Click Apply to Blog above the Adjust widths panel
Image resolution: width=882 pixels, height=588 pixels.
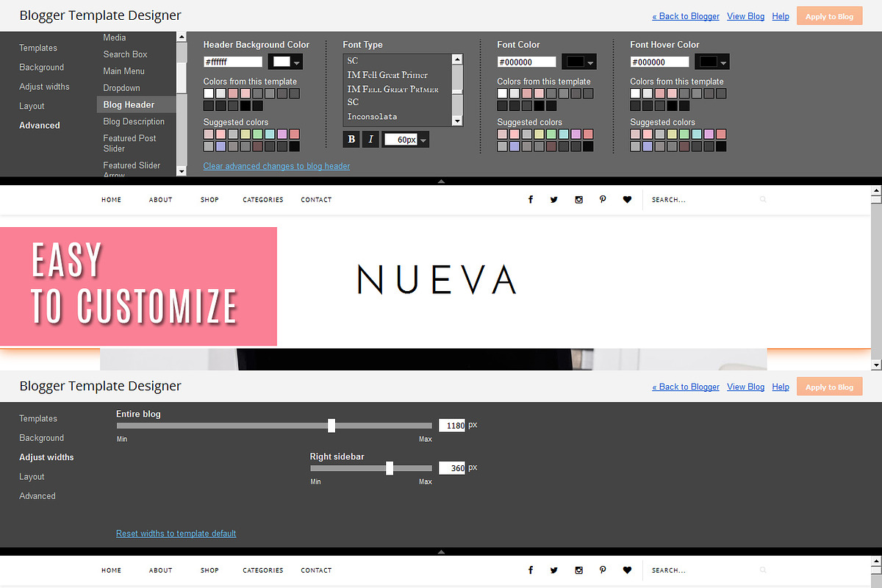829,387
